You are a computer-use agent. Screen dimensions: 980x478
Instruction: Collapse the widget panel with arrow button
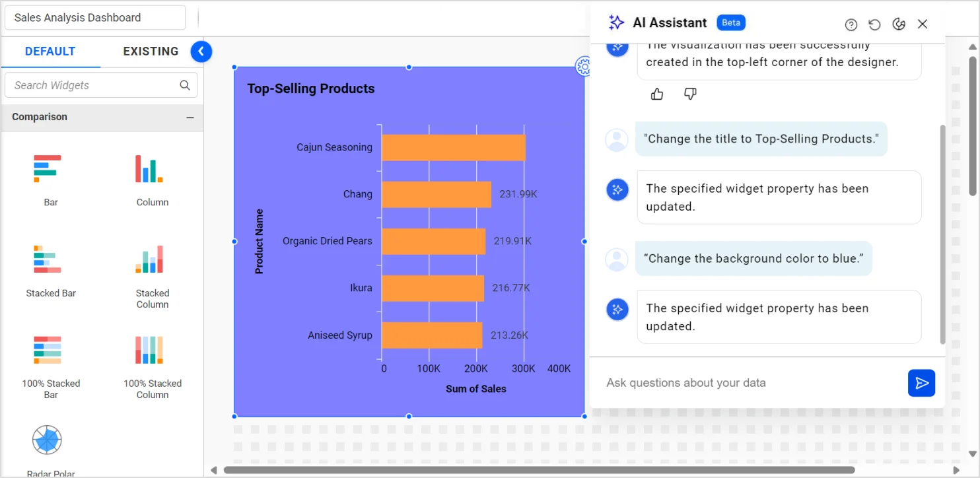point(201,51)
